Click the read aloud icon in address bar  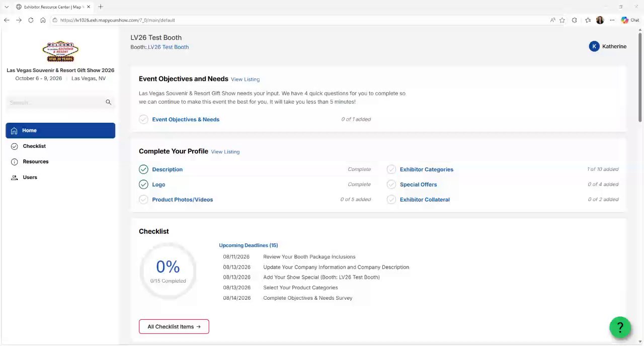[x=552, y=20]
